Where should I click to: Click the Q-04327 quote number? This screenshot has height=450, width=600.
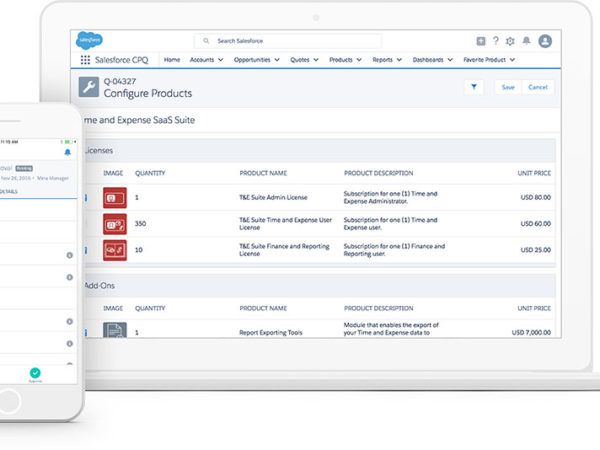[x=120, y=81]
